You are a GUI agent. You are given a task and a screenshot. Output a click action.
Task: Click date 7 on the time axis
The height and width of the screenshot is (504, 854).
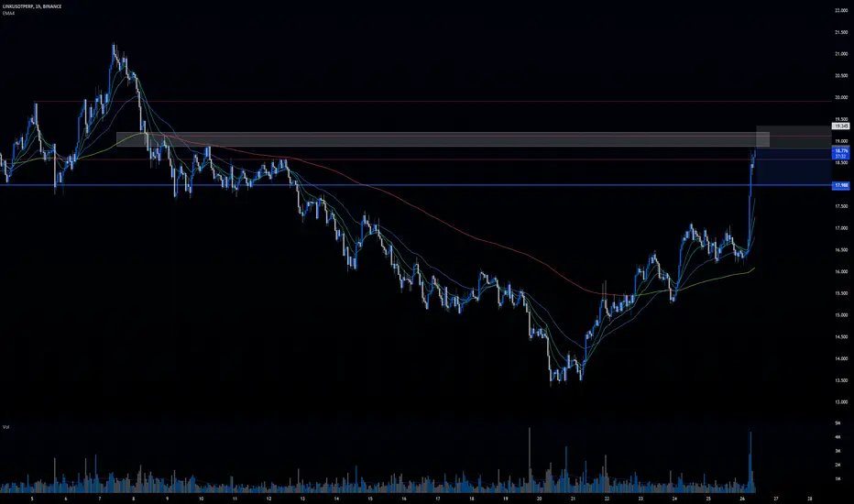100,499
